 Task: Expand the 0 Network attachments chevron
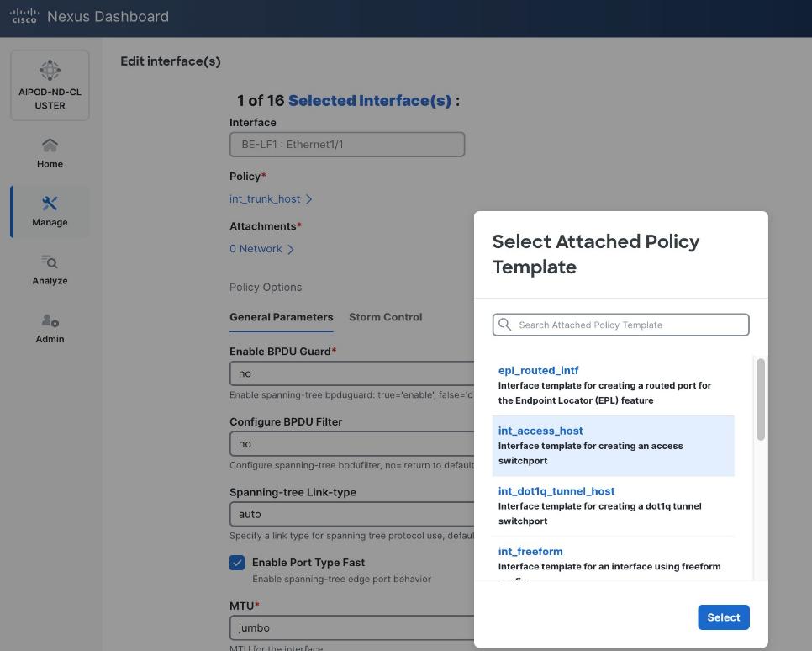coord(291,248)
